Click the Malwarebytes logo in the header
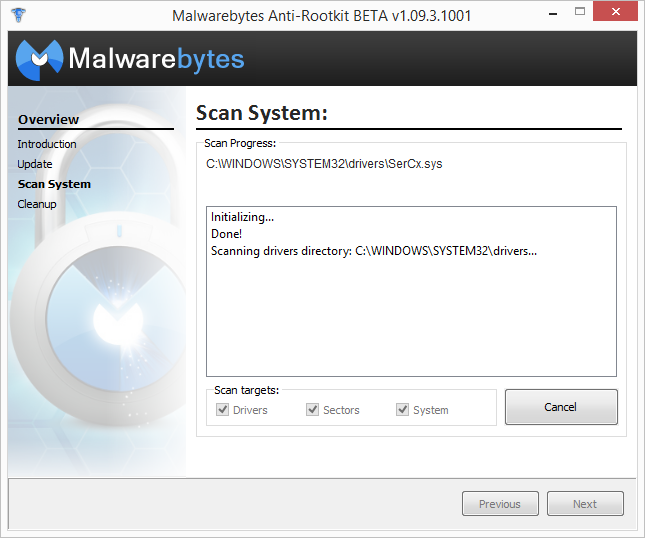 pos(130,59)
